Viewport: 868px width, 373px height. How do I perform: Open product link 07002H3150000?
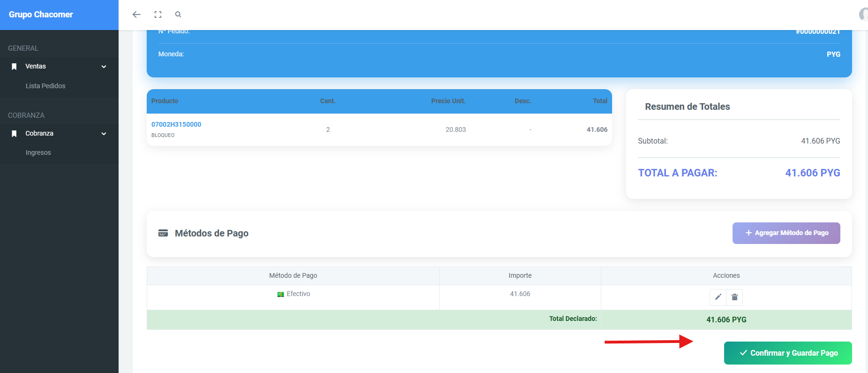coord(176,124)
